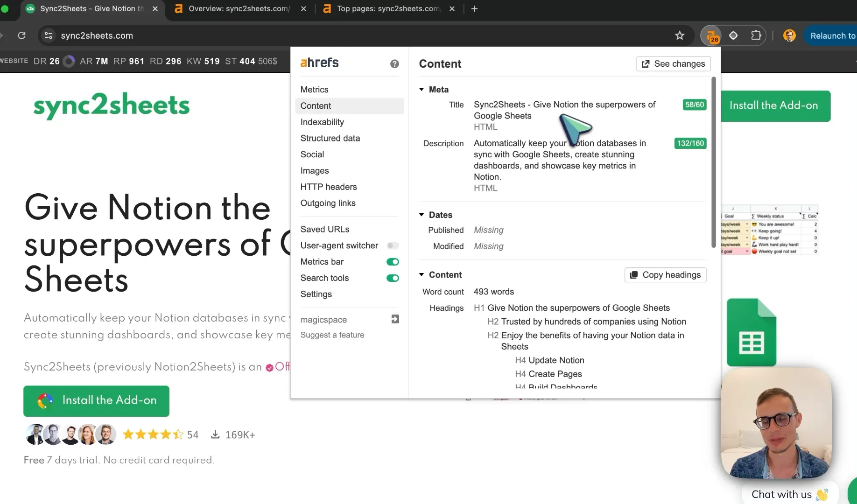Close the Sync2Sheets browser tab
Viewport: 857px width, 504px height.
coord(155,8)
